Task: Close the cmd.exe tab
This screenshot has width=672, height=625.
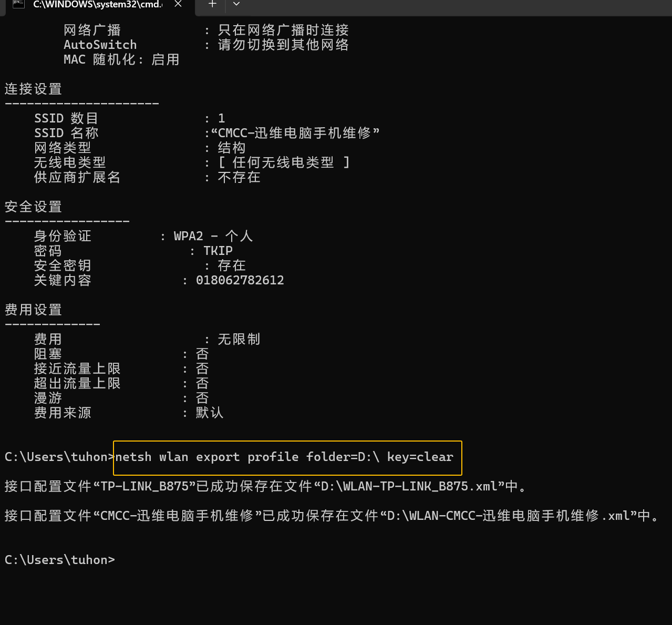Action: tap(178, 4)
